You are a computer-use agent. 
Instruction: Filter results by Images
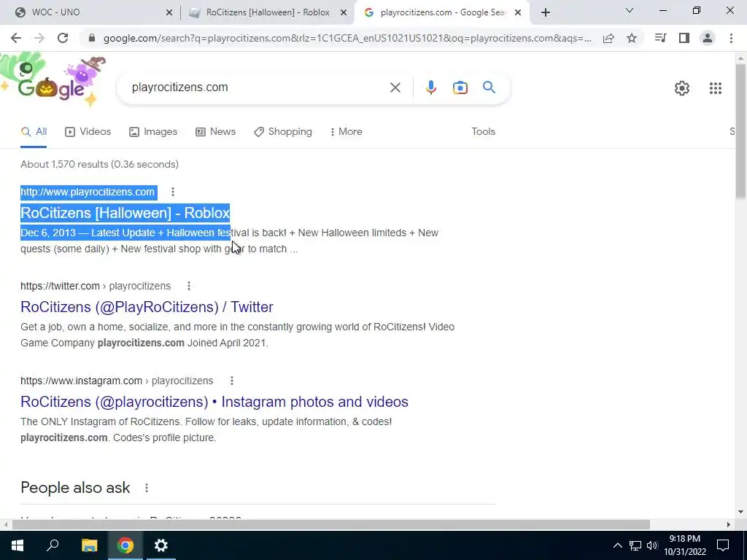click(x=153, y=131)
